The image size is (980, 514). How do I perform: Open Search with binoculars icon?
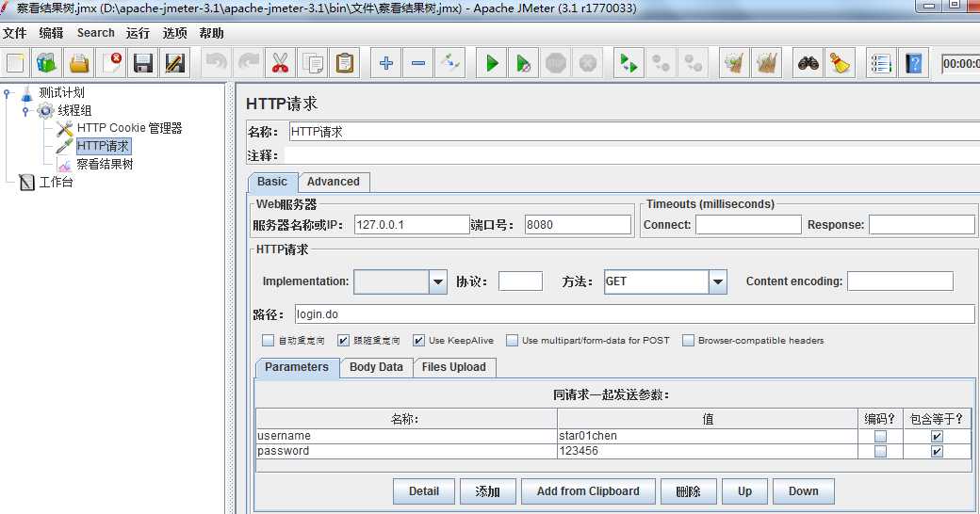coord(808,63)
